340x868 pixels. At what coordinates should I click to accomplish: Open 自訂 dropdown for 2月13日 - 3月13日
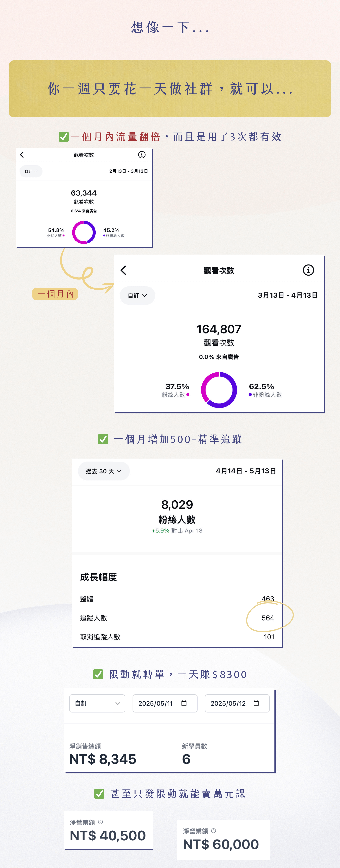[x=31, y=171]
